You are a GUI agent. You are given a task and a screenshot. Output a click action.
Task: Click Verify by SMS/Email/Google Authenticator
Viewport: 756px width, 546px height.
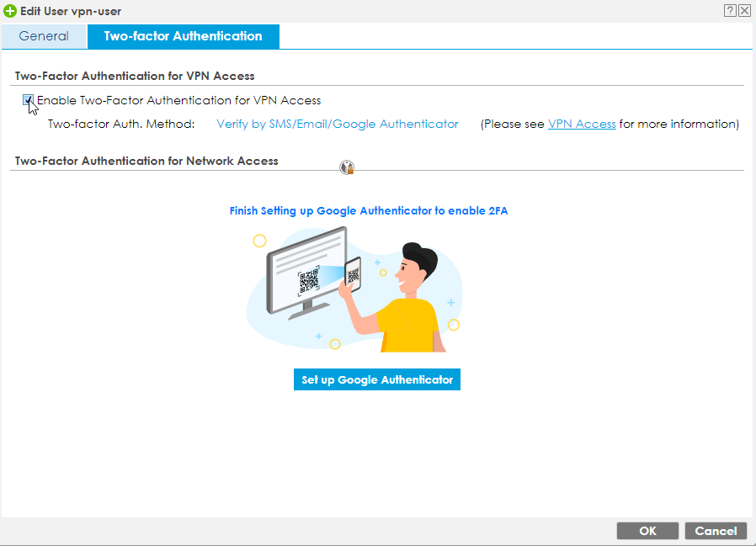(x=337, y=123)
